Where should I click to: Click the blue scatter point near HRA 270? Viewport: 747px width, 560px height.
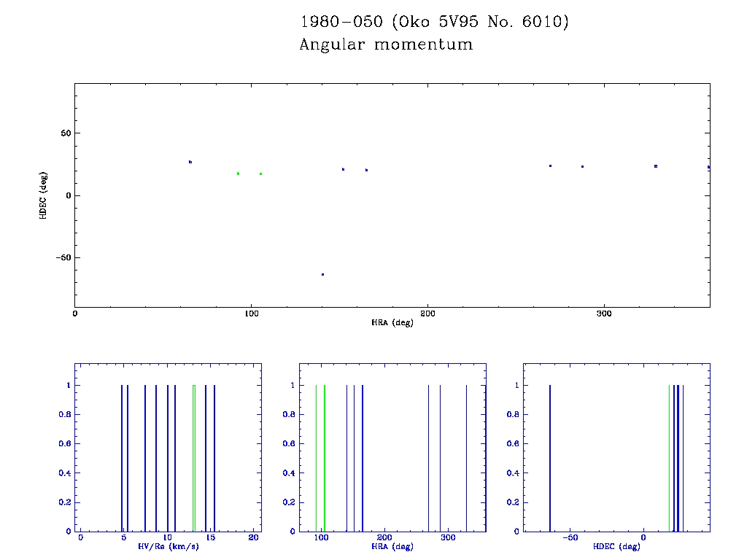click(550, 166)
